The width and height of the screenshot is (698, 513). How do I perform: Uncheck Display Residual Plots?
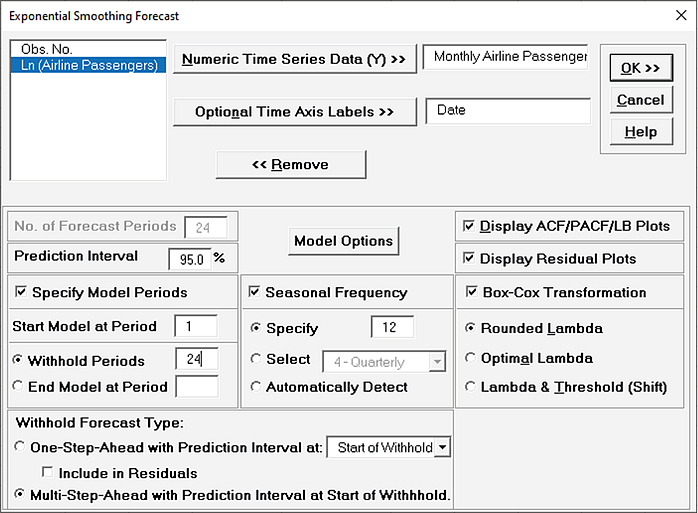(468, 258)
